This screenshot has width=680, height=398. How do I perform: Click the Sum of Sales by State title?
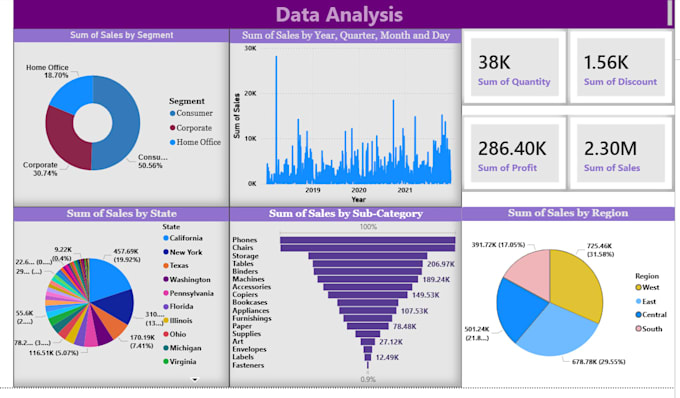pyautogui.click(x=121, y=213)
